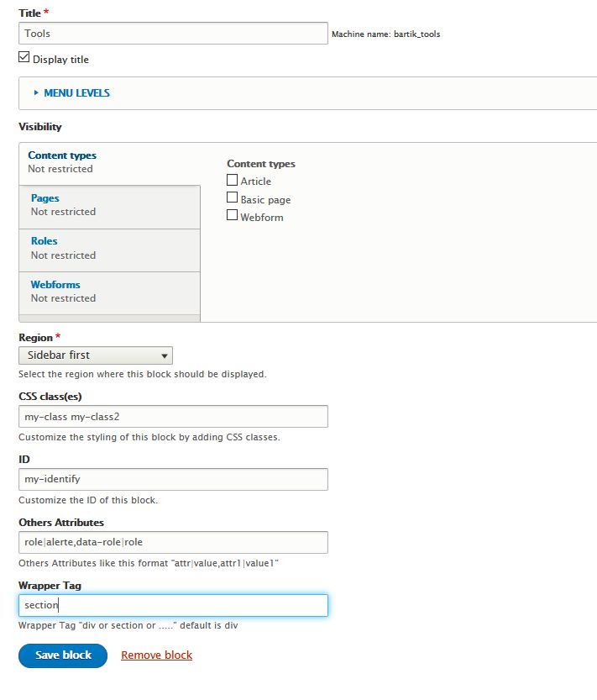Image resolution: width=597 pixels, height=700 pixels.
Task: Tick the Article content type checkbox
Action: tap(232, 180)
